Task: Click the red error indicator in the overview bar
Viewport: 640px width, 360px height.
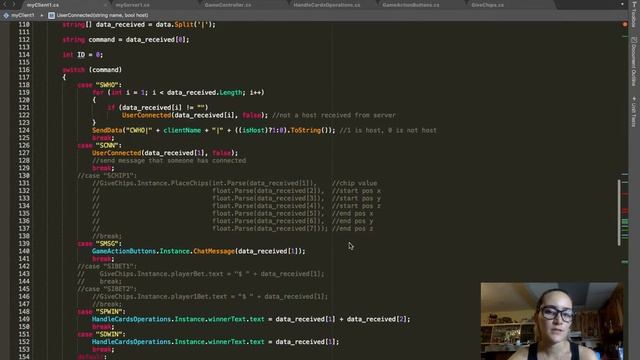Action: 625,24
